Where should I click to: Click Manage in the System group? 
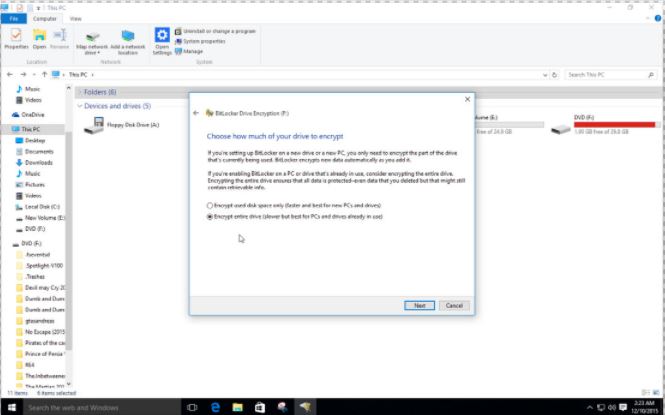[x=189, y=51]
